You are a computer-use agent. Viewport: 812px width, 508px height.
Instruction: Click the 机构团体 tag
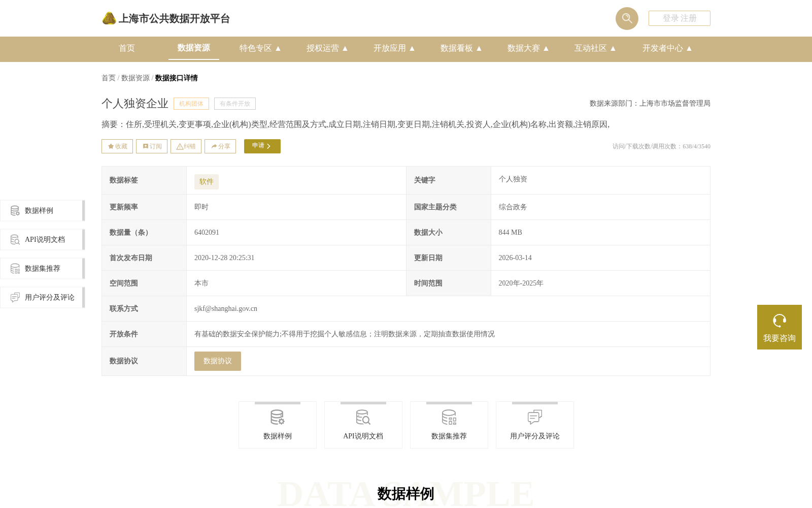tap(191, 104)
